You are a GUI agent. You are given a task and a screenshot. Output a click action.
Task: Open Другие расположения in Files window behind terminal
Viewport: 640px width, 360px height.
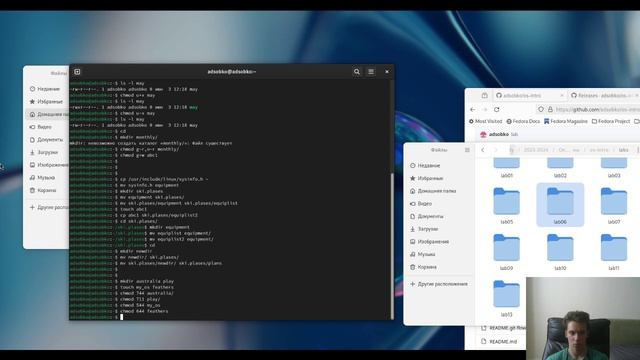click(48, 207)
